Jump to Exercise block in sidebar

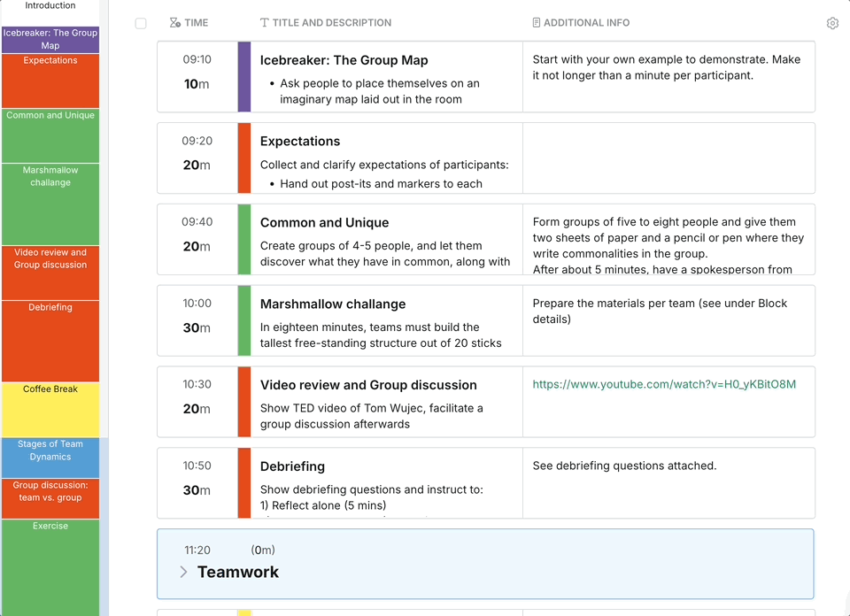[50, 565]
